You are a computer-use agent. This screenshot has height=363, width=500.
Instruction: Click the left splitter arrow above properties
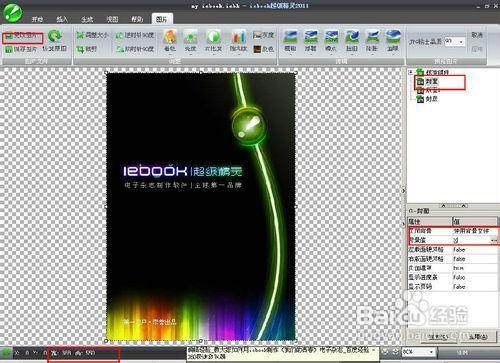[444, 206]
